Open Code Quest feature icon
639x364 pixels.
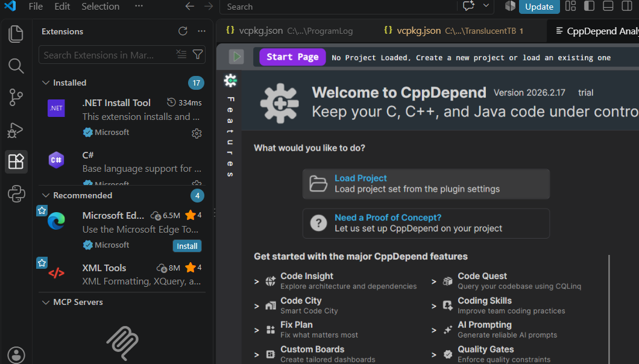pos(448,281)
